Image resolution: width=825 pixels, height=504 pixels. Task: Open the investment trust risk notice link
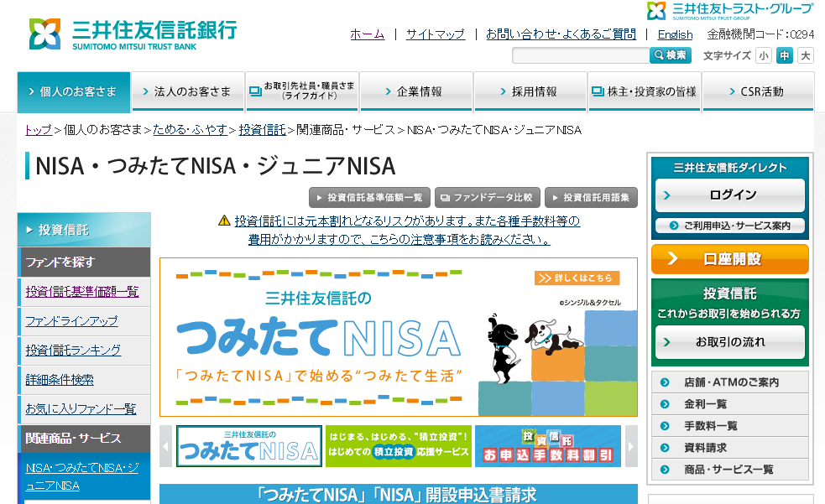click(x=407, y=230)
